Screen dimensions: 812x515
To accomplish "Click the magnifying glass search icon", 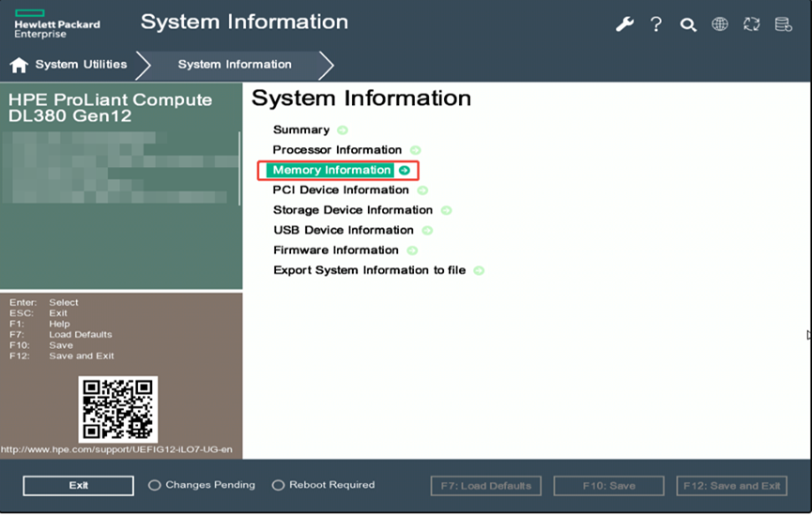I will pyautogui.click(x=688, y=25).
